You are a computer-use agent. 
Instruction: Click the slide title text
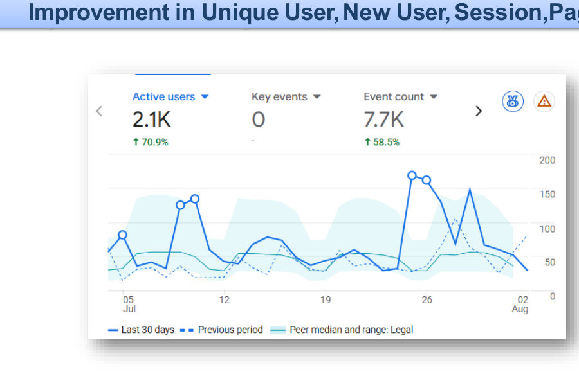[304, 12]
